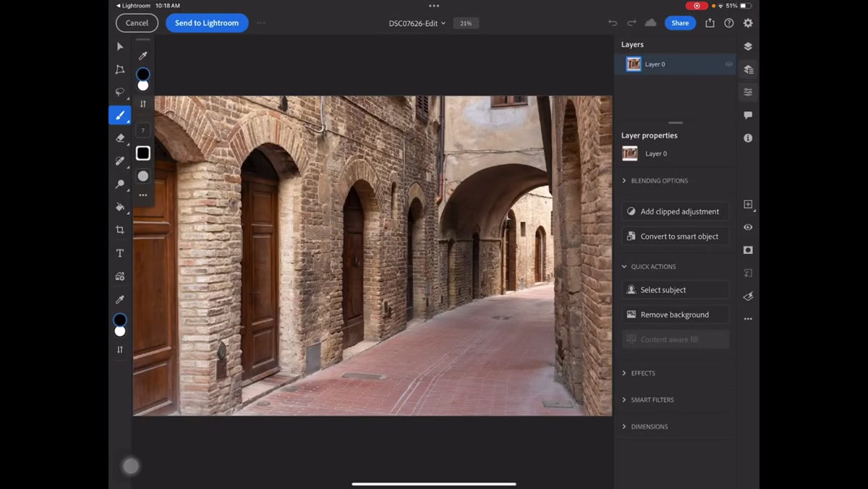Open more brush options three dots
Viewport: 868px width, 489px height.
pyautogui.click(x=143, y=195)
